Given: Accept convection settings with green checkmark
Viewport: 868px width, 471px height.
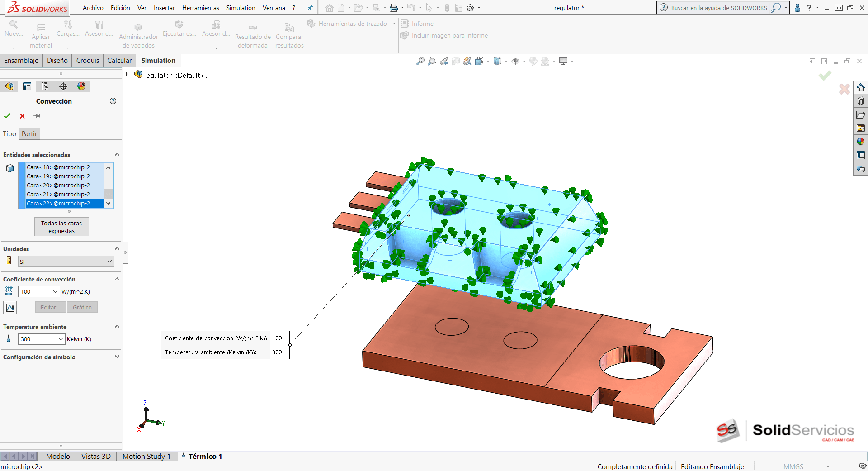Looking at the screenshot, I should tap(7, 116).
